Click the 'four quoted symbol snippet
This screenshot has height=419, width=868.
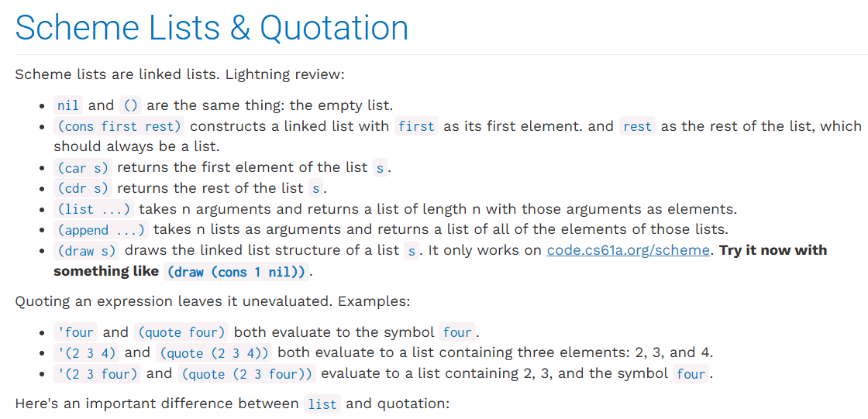pos(75,333)
